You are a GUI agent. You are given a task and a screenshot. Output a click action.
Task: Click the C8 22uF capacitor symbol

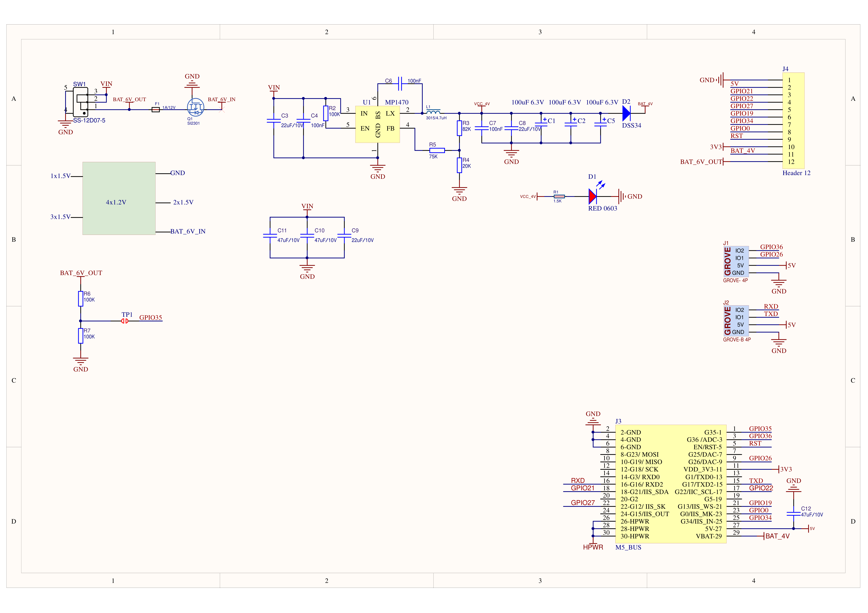[x=511, y=128]
